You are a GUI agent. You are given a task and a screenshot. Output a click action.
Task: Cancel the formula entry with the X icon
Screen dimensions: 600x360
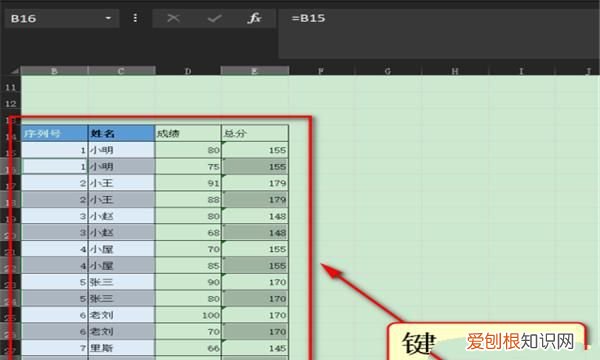coord(173,18)
